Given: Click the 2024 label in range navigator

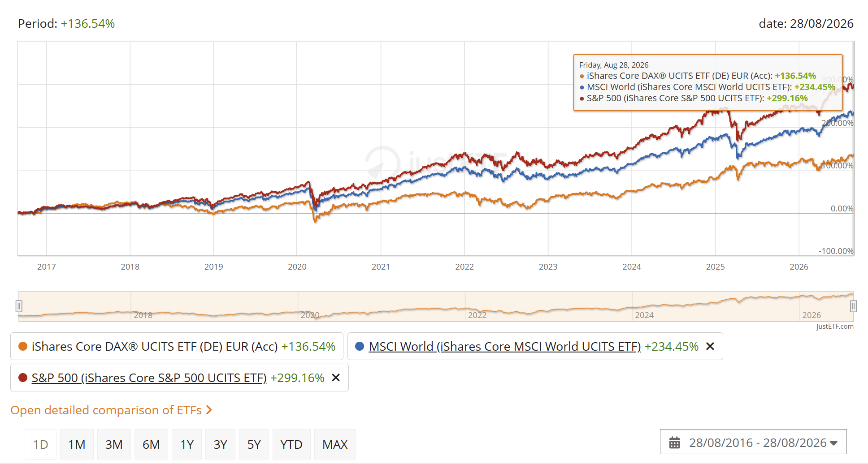Looking at the screenshot, I should coord(644,315).
